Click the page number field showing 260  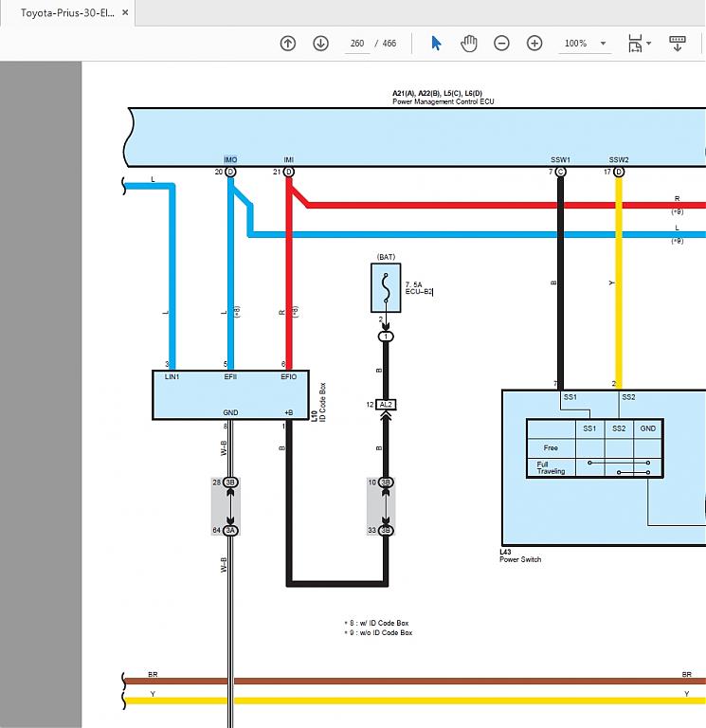pyautogui.click(x=357, y=44)
